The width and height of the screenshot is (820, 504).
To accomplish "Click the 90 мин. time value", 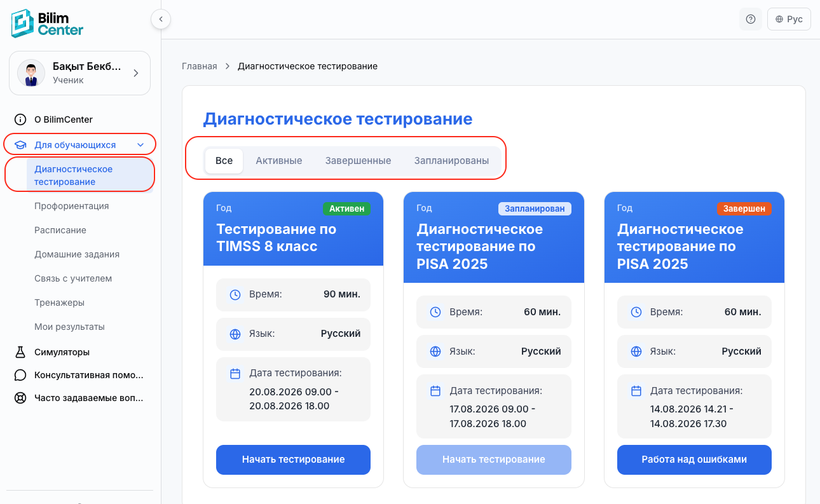I will pos(342,294).
